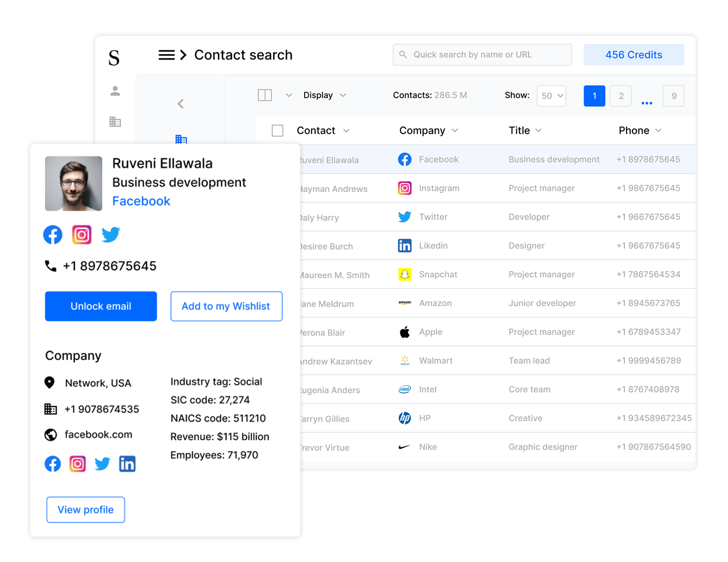Screen dimensions: 728x562
Task: Click the globe icon beside facebook.com
Action: pos(50,435)
